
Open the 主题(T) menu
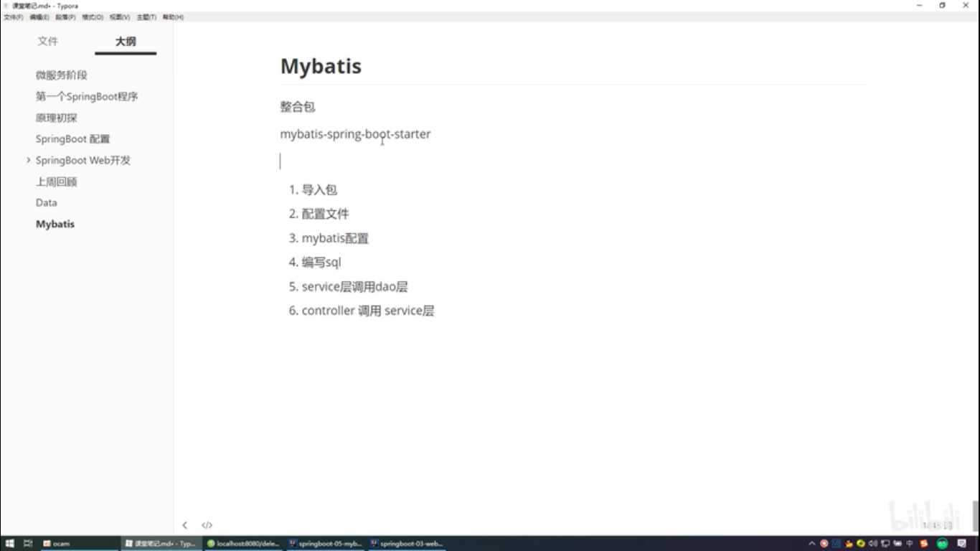(x=146, y=17)
